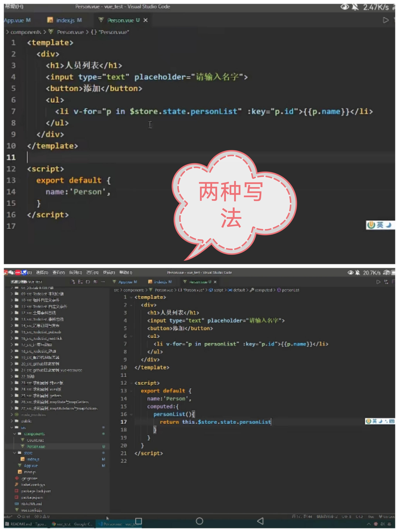Open errors and warnings count in status bar
This screenshot has height=532, width=399.
click(x=42, y=516)
